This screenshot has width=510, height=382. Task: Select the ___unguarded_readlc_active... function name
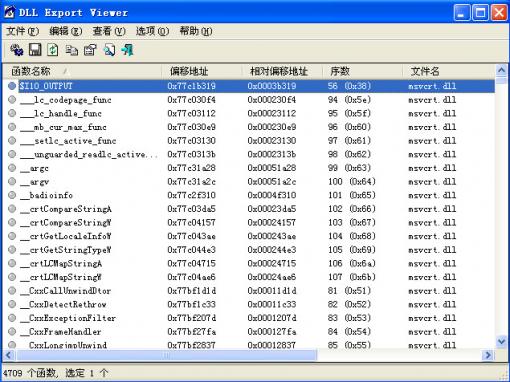pos(88,154)
